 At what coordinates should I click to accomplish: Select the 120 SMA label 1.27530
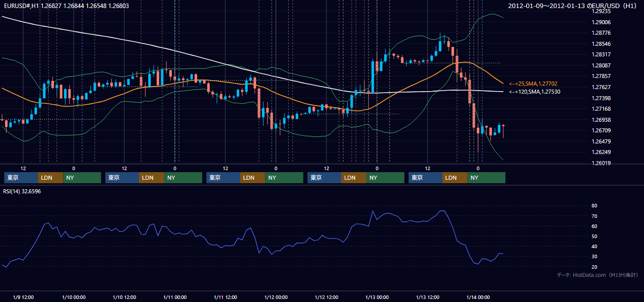coord(535,92)
